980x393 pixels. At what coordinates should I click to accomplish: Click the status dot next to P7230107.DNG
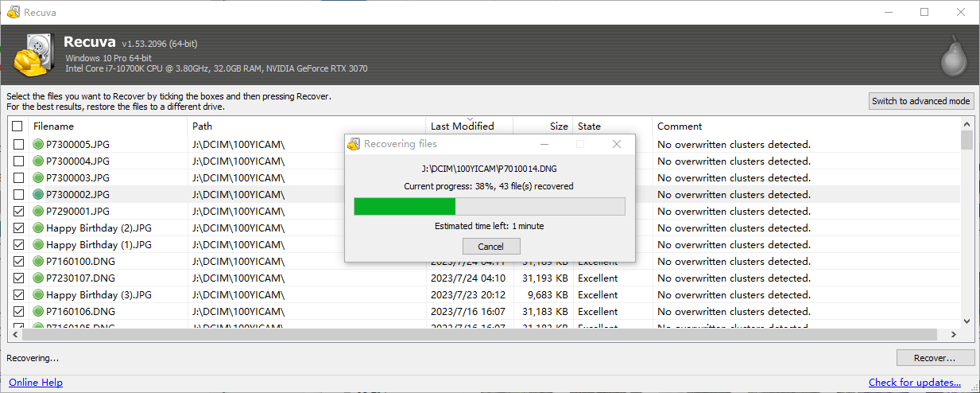click(x=38, y=278)
